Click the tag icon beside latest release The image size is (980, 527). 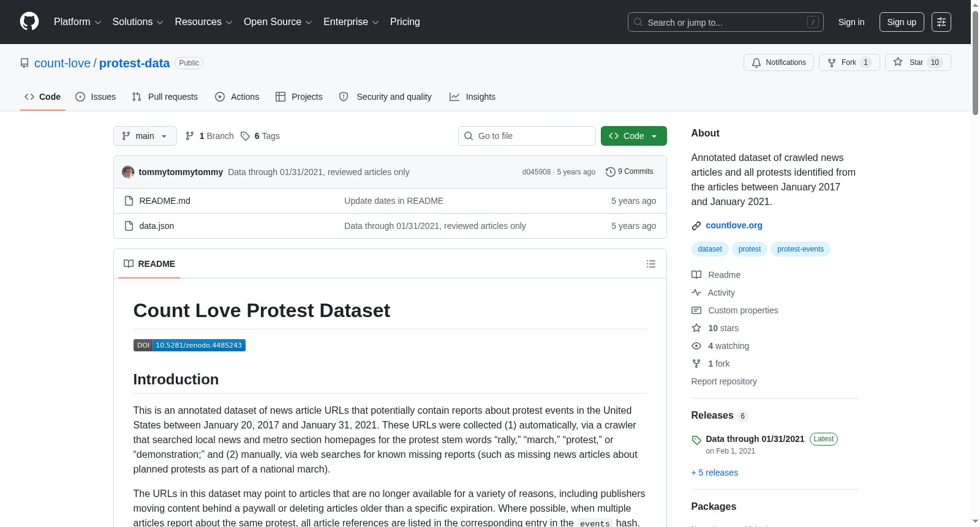pos(696,440)
